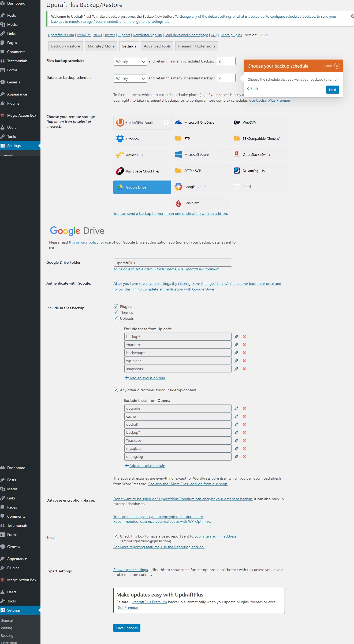The height and width of the screenshot is (644, 354).
Task: Add an exclusion rule for Uploads
Action: pos(145,378)
